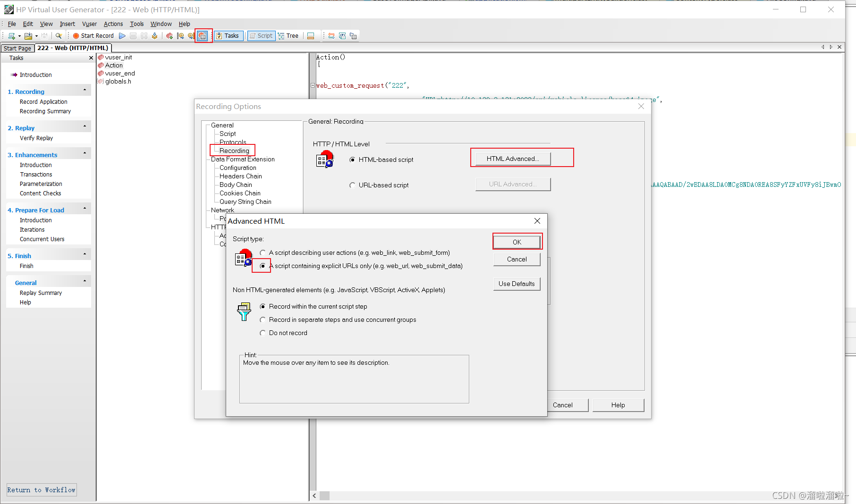Collapse the General task section
856x504 pixels.
coord(85,281)
